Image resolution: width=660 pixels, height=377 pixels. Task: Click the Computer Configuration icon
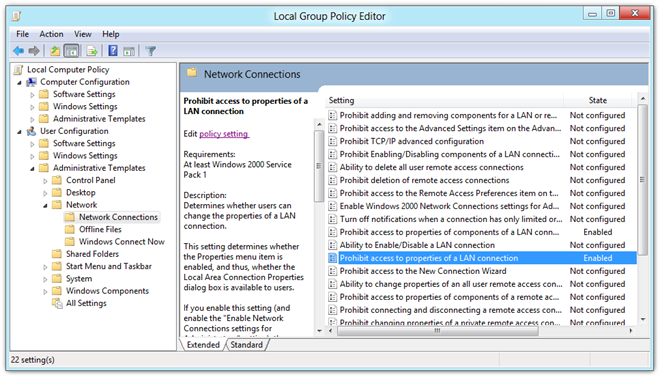(32, 82)
